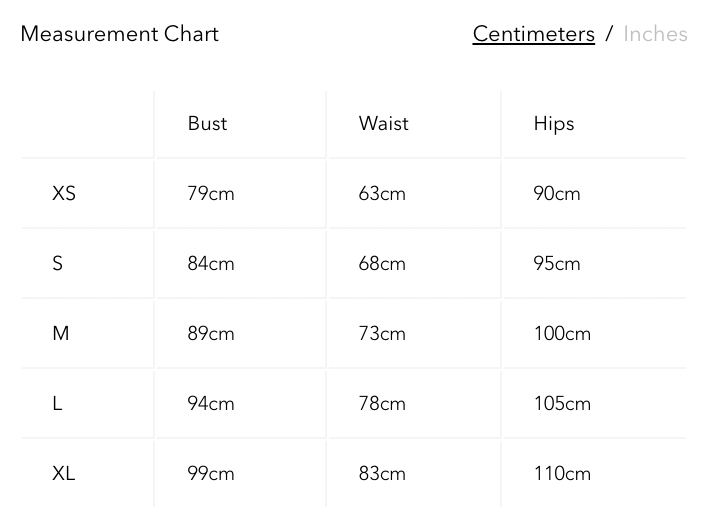Switch units to Inches
Image resolution: width=704 pixels, height=528 pixels.
(x=655, y=34)
